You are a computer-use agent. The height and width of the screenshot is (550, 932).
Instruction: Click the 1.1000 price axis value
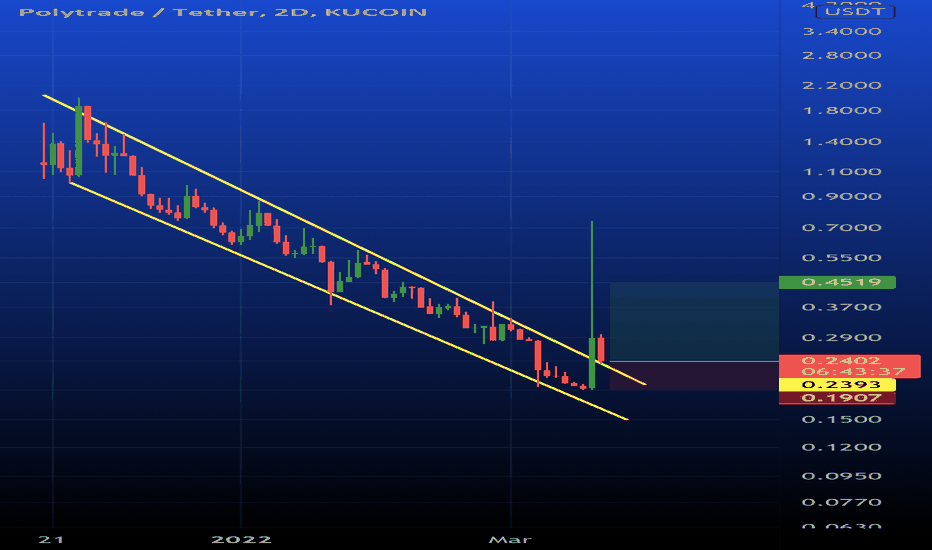click(x=842, y=172)
